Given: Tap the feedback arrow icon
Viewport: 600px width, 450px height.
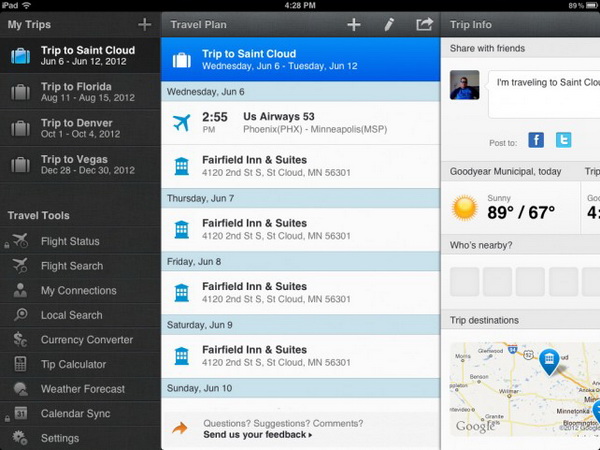Looking at the screenshot, I should 179,428.
